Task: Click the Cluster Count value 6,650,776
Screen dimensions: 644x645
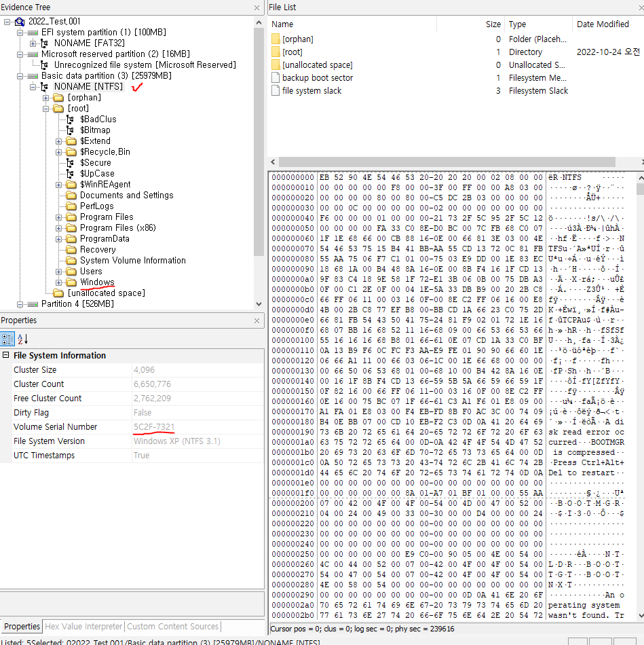Action: (x=152, y=384)
